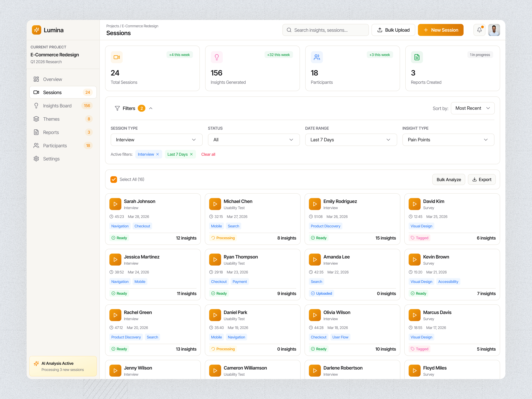Select Sessions in the sidebar

(x=63, y=92)
